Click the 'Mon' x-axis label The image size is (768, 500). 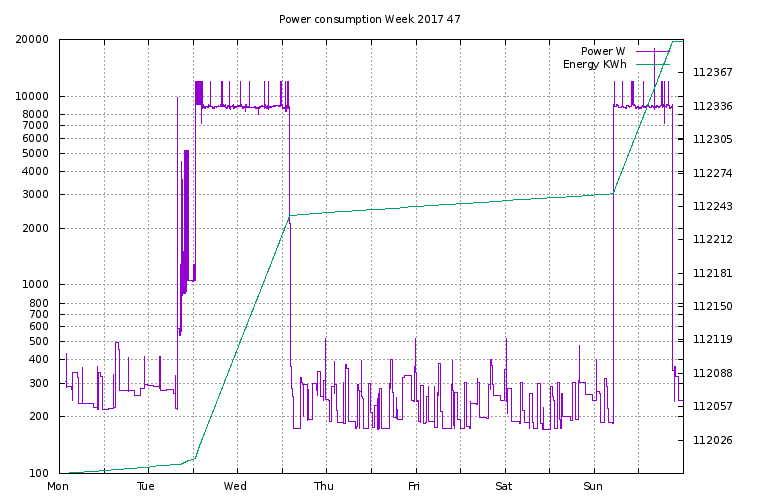pos(58,486)
